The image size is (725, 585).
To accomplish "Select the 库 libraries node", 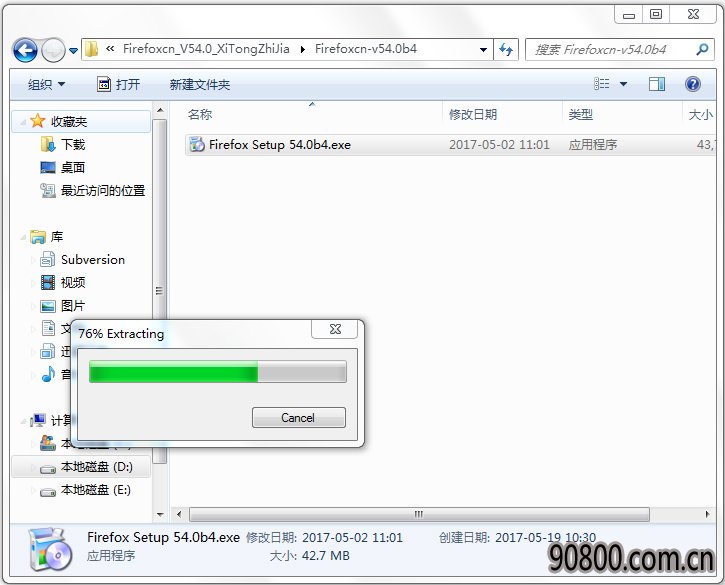I will (56, 237).
